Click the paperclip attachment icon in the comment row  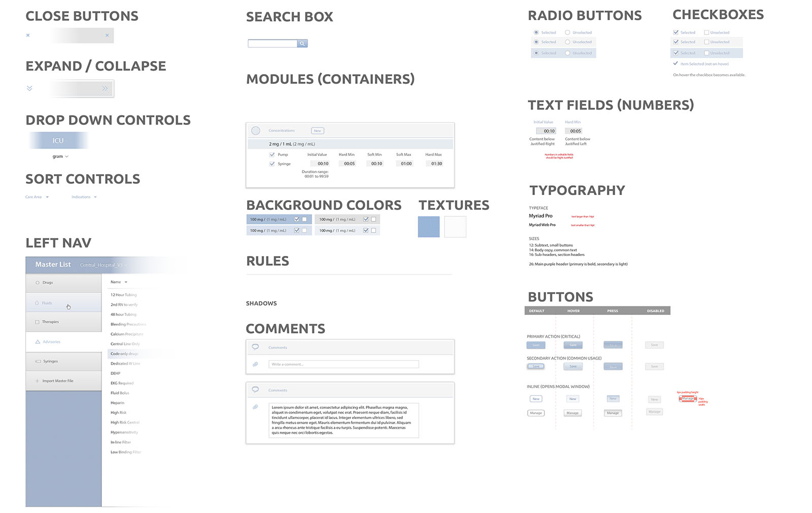255,364
